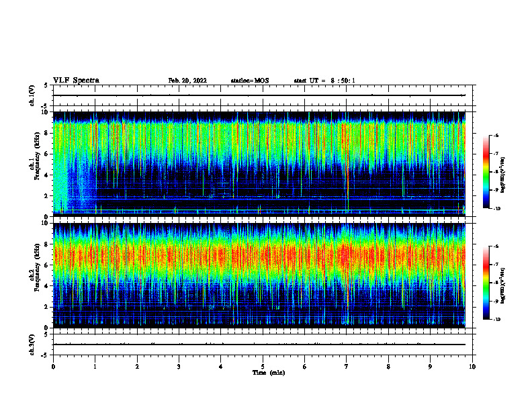Click the "ch.1(V)" axis label

tap(32, 95)
